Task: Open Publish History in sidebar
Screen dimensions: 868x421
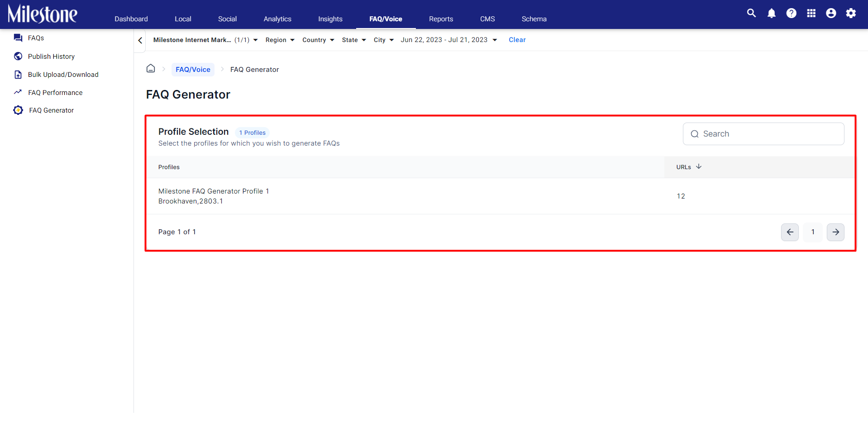Action: (x=51, y=57)
